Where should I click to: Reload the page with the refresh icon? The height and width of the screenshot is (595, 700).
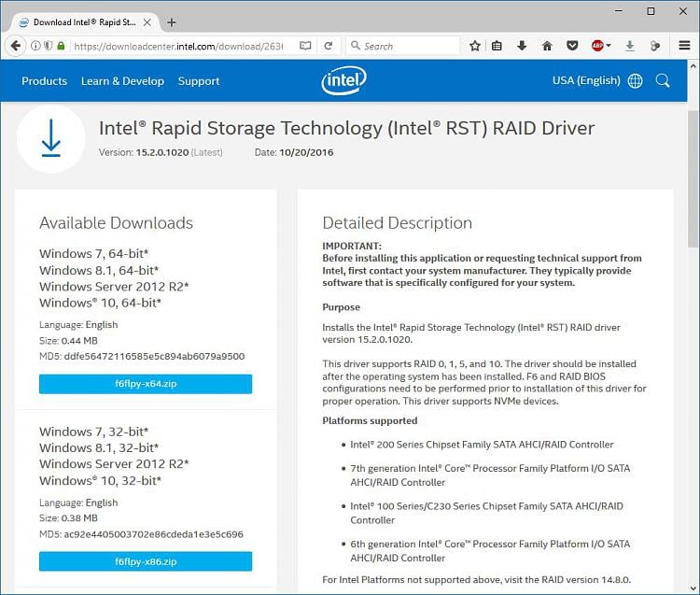coord(329,46)
